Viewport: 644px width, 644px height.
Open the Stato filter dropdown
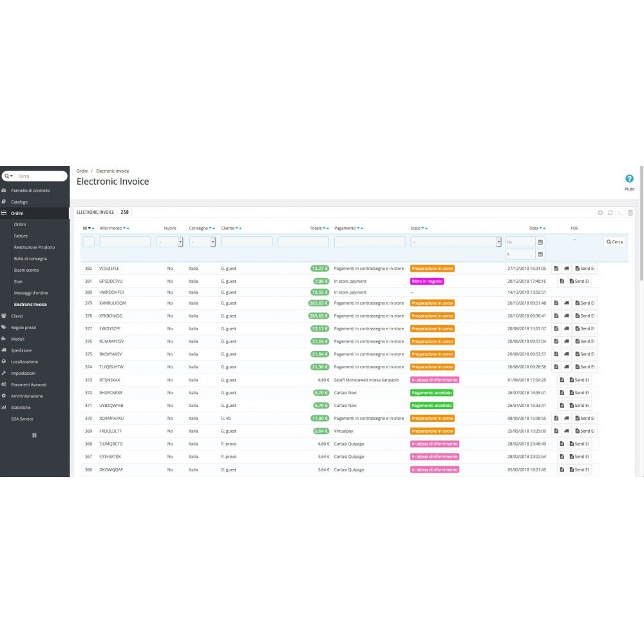click(455, 242)
